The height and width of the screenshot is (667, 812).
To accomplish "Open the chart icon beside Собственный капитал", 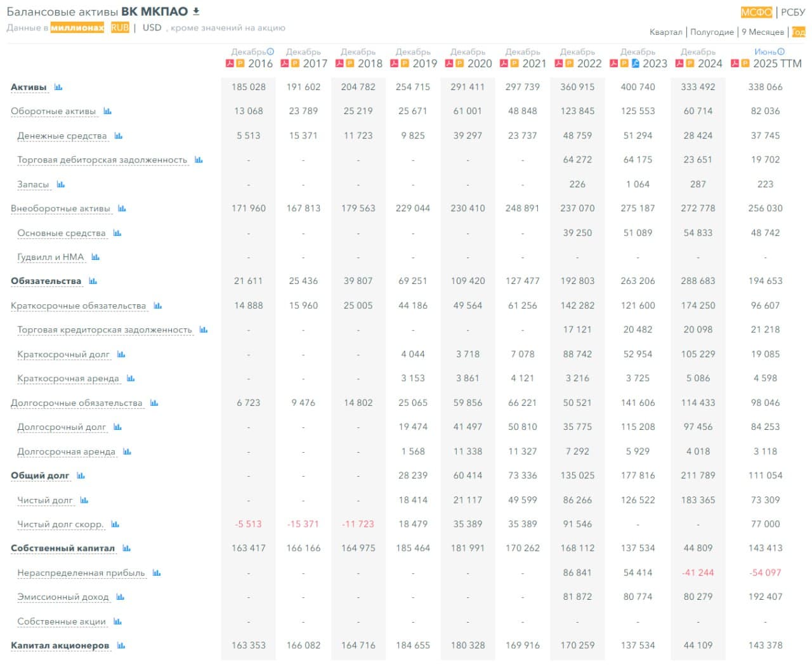I will tap(127, 548).
